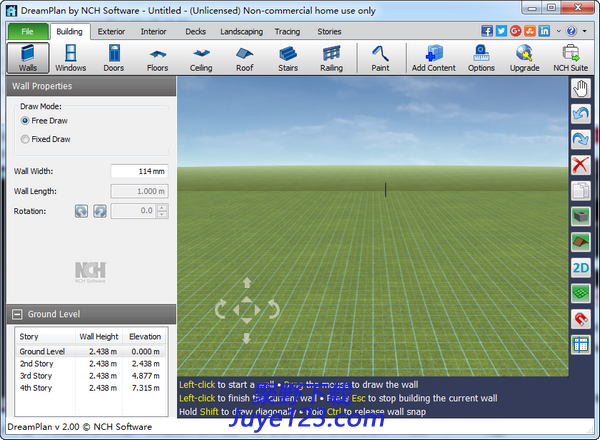Image resolution: width=600 pixels, height=440 pixels.
Task: Click the brown roof view icon
Action: click(x=581, y=242)
